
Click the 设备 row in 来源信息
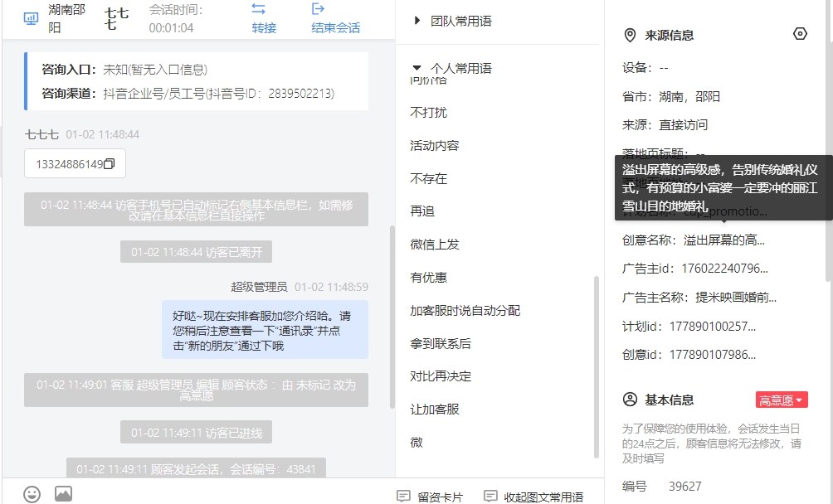645,67
